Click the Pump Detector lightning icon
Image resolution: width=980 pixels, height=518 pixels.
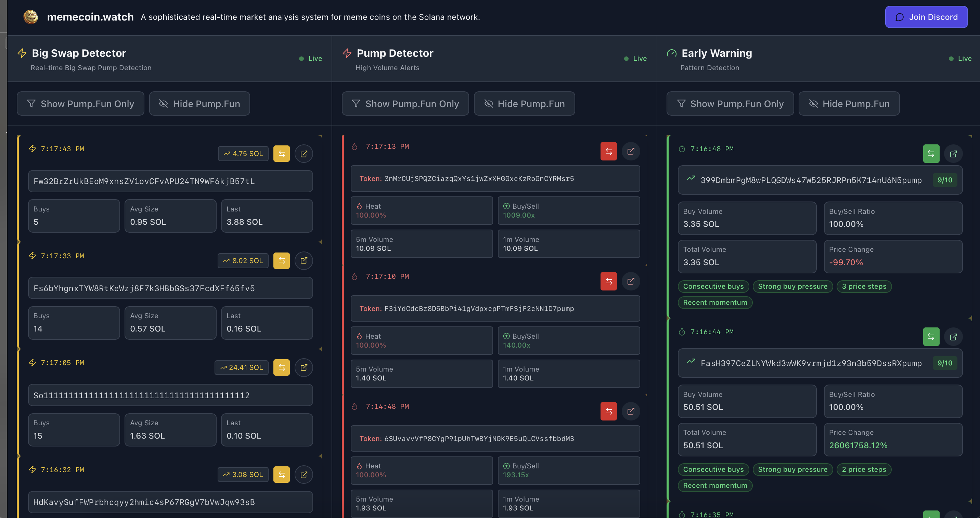[347, 53]
